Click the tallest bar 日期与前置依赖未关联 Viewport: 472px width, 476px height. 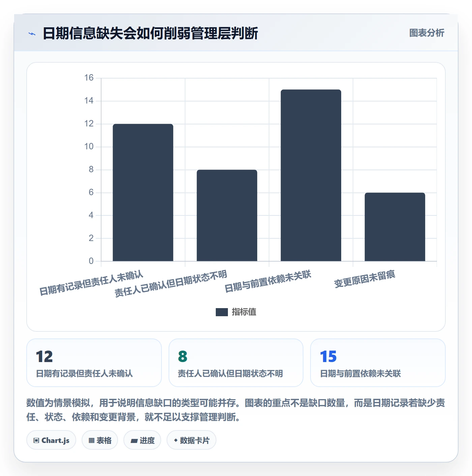(311, 175)
